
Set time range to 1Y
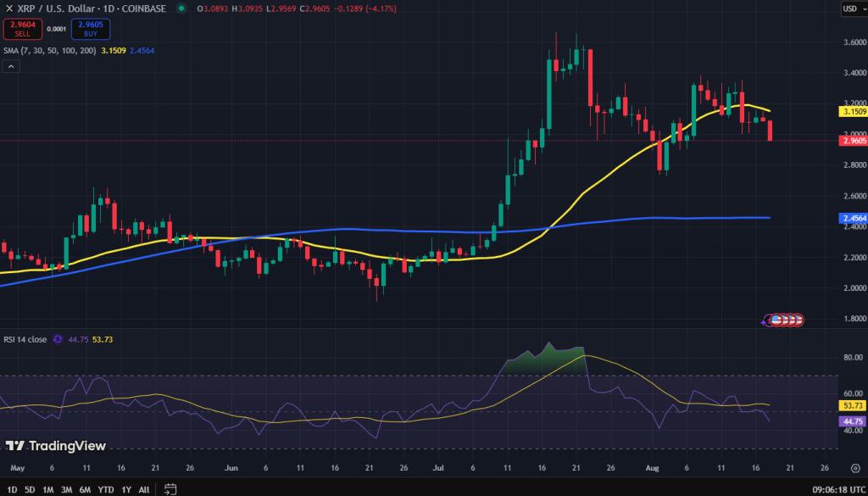click(x=126, y=490)
